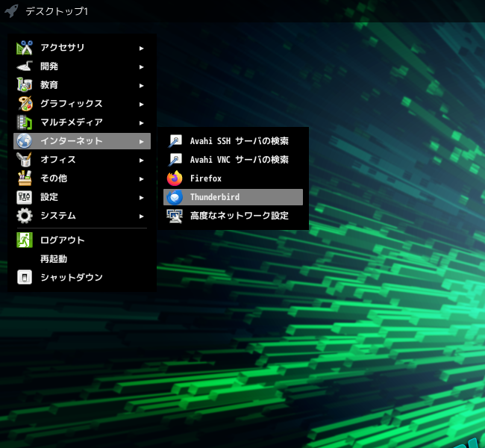This screenshot has width=485, height=448.
Task: Select the システム text label
Action: point(58,216)
